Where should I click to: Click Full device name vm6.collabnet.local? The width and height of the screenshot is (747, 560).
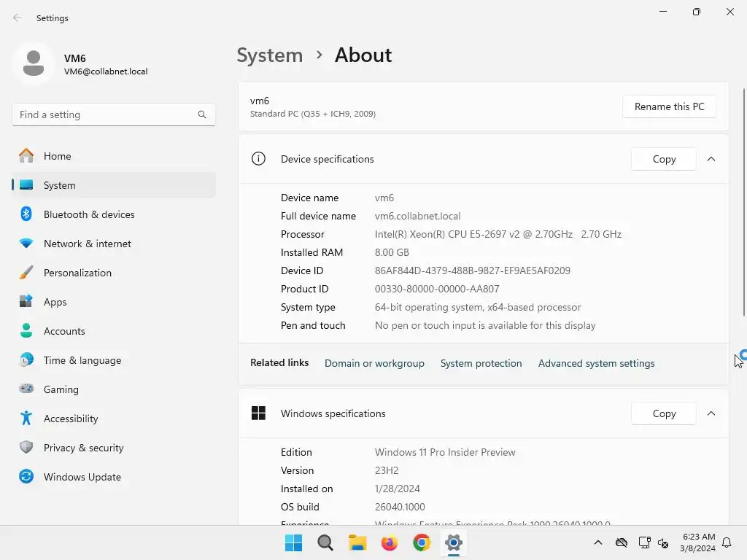[417, 216]
